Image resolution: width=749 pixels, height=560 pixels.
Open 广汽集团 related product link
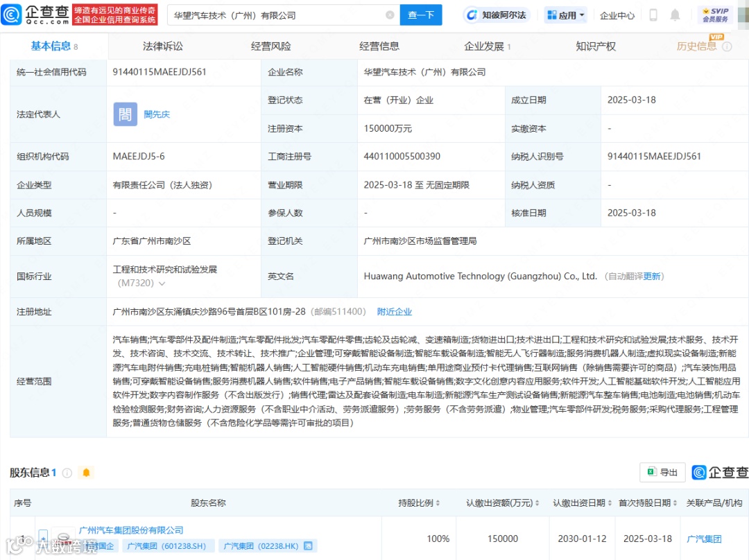[704, 539]
